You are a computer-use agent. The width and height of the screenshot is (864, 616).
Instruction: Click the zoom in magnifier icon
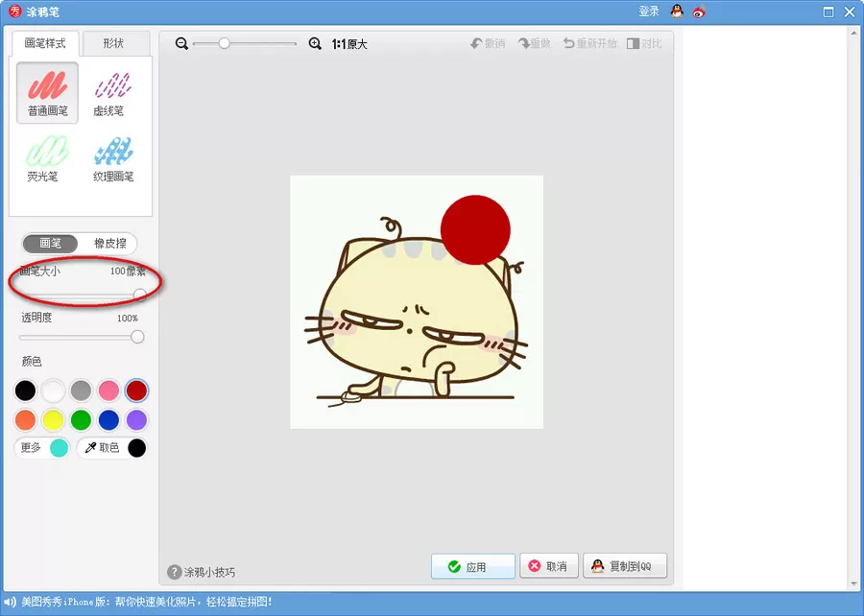tap(315, 43)
